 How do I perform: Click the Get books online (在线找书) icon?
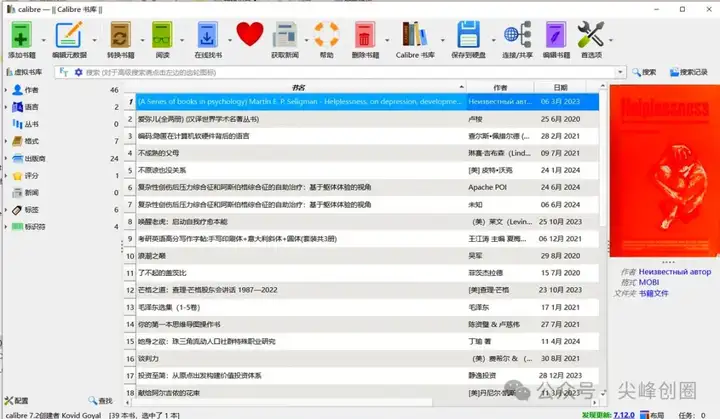tap(207, 34)
